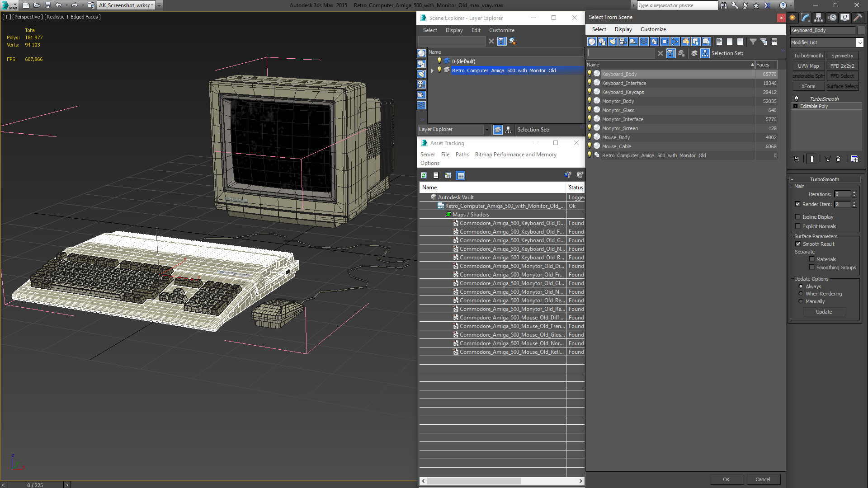
Task: Toggle Display Space Warps filter in Select From Scene
Action: [x=644, y=42]
